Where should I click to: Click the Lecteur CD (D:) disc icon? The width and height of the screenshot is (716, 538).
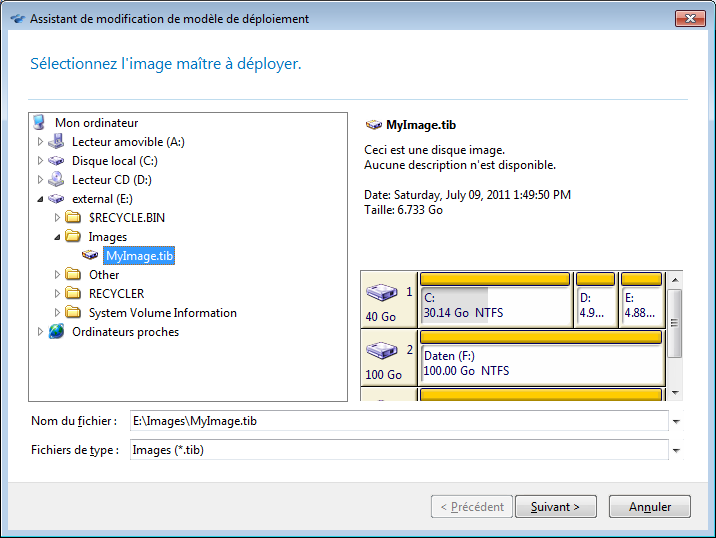coord(56,180)
